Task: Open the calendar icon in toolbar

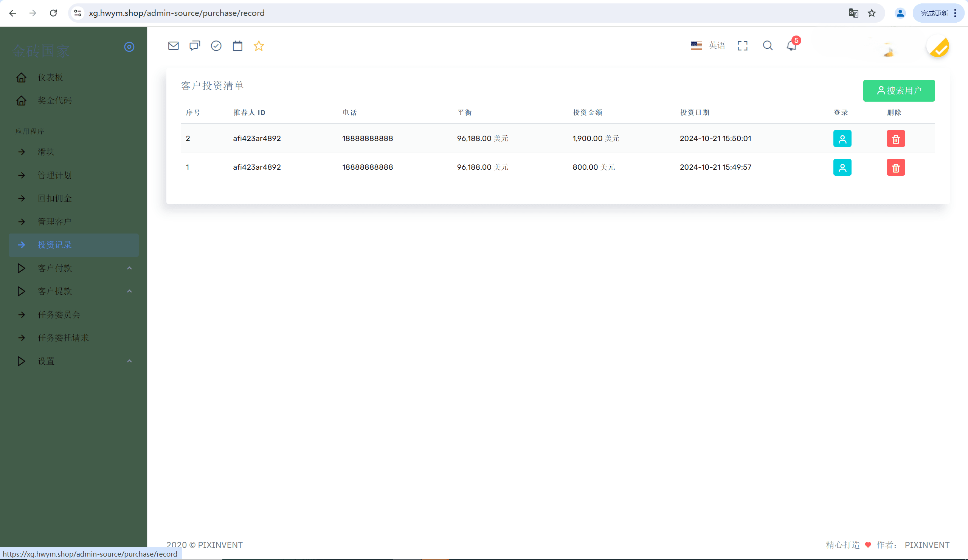Action: pos(237,46)
